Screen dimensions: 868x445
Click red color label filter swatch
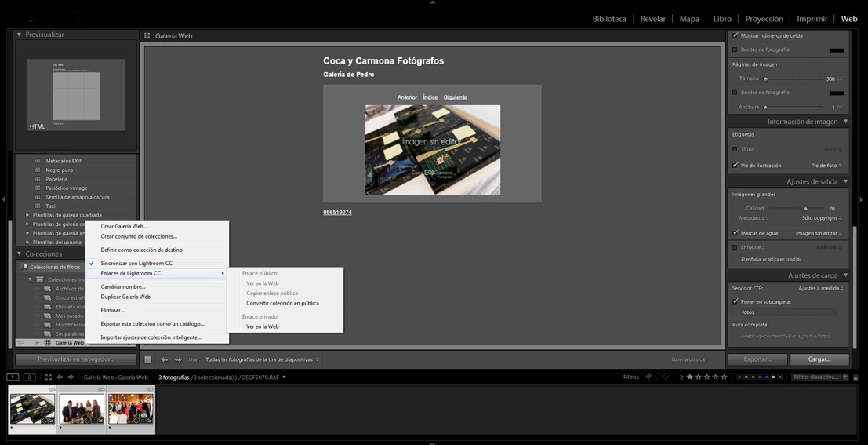740,378
